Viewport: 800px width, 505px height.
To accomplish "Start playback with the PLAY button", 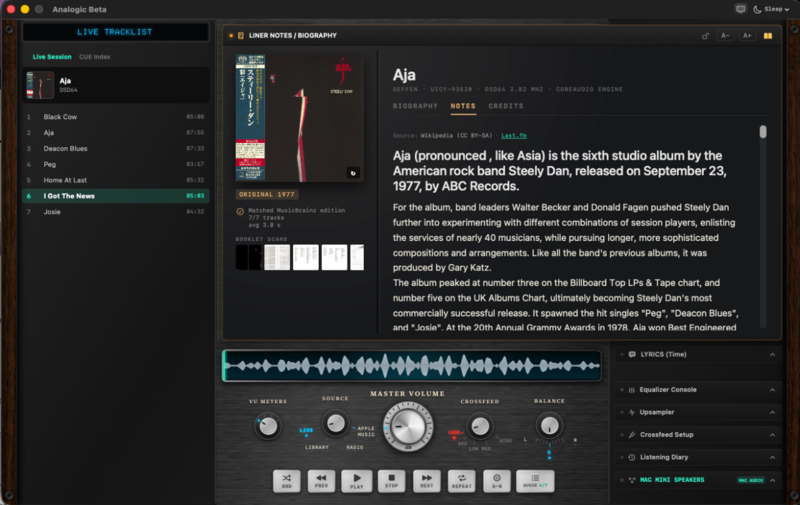I will [357, 481].
